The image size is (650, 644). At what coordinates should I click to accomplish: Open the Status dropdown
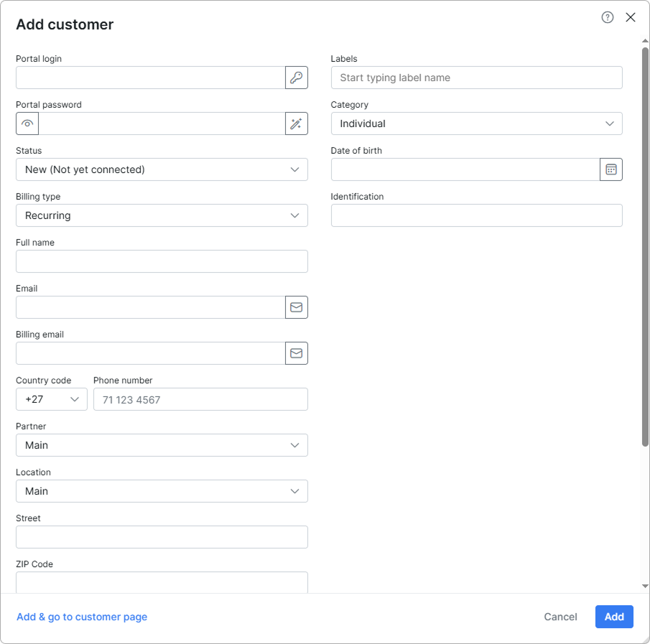click(162, 169)
